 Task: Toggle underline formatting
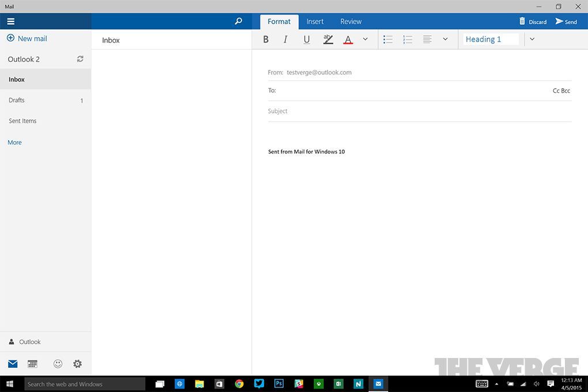306,39
